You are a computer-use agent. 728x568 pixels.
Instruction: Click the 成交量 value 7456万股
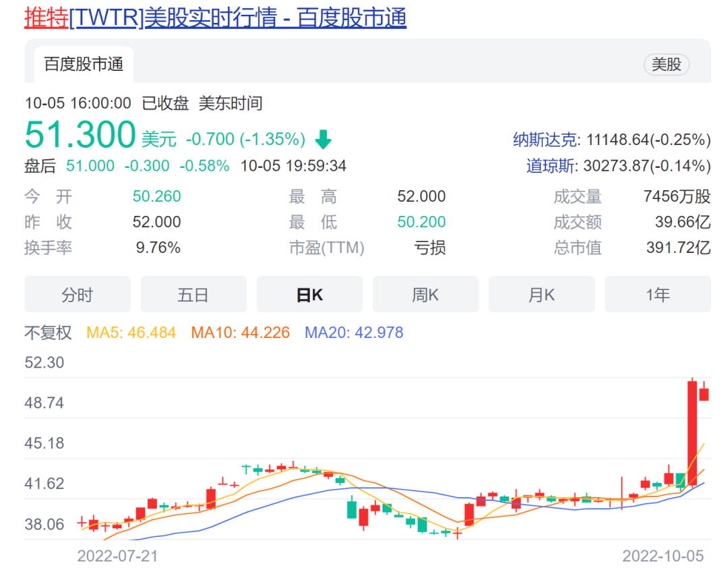pyautogui.click(x=677, y=196)
